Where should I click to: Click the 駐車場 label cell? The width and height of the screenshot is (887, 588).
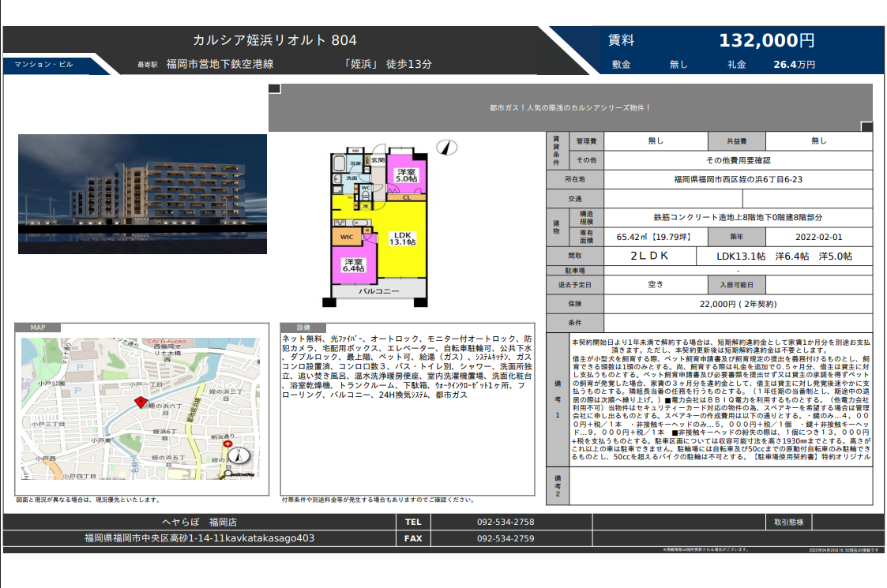click(x=575, y=270)
